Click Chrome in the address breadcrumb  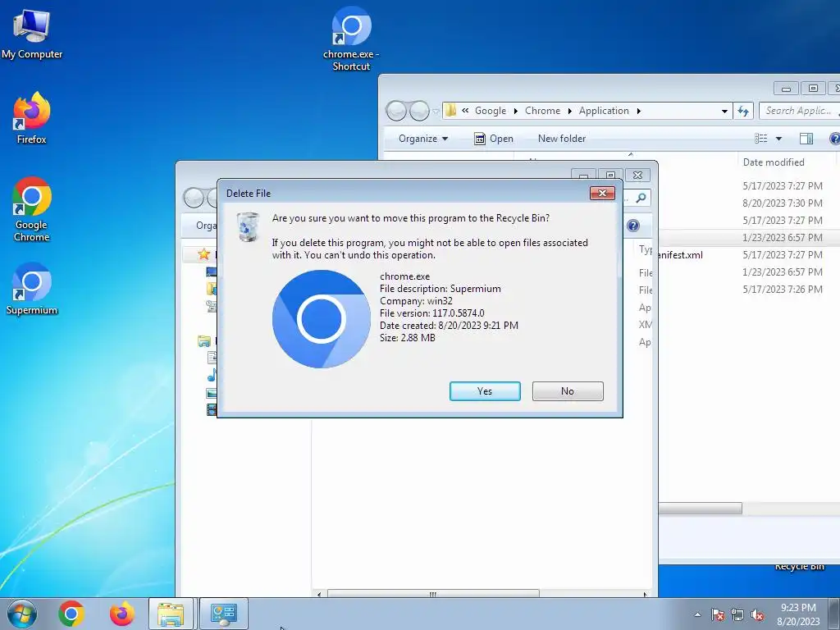[542, 111]
